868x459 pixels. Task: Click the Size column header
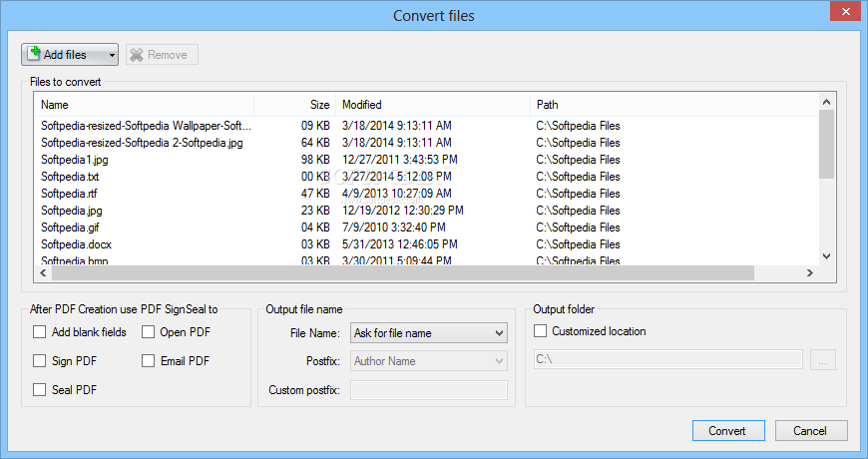tap(295, 104)
